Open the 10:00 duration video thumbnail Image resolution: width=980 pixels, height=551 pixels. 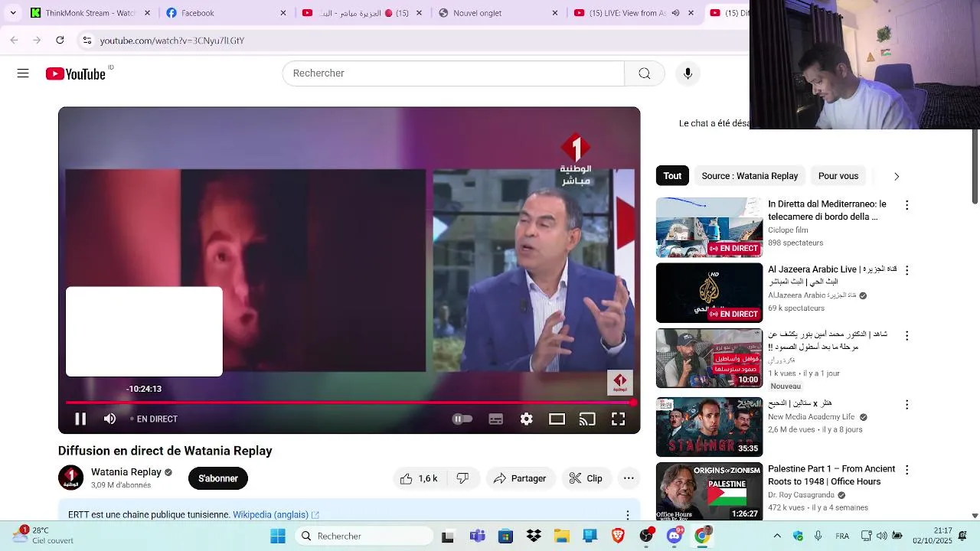coord(709,358)
